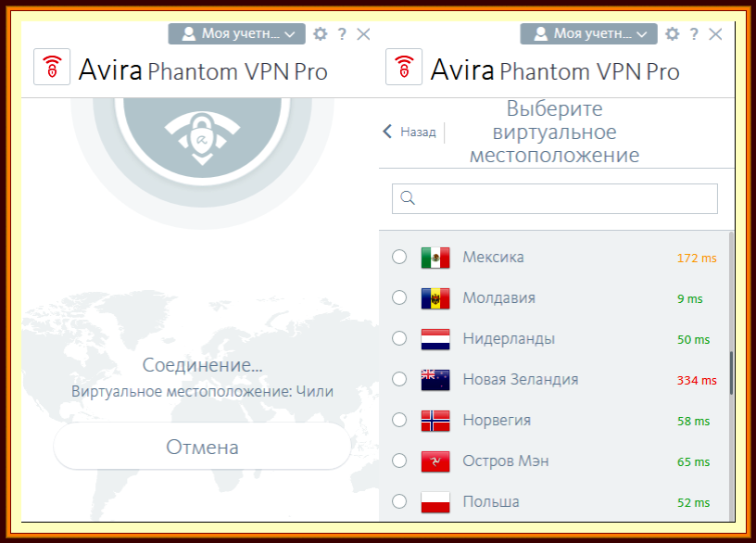Select the Остров Мэн radio button
Image resolution: width=756 pixels, height=543 pixels.
pos(399,461)
